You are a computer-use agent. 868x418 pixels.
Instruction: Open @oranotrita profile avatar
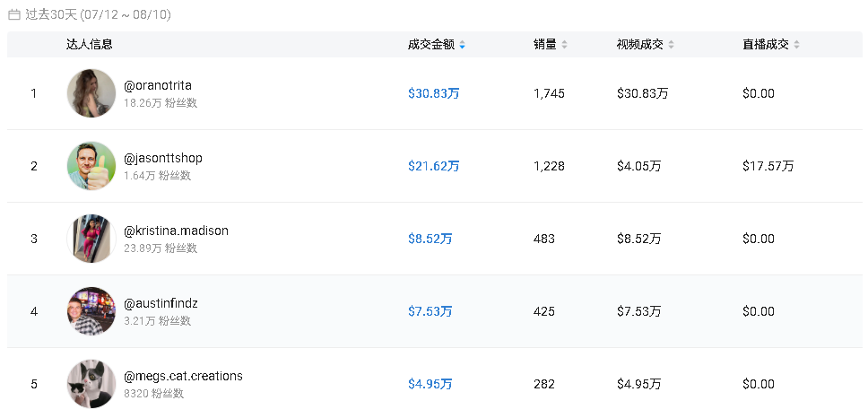91,93
